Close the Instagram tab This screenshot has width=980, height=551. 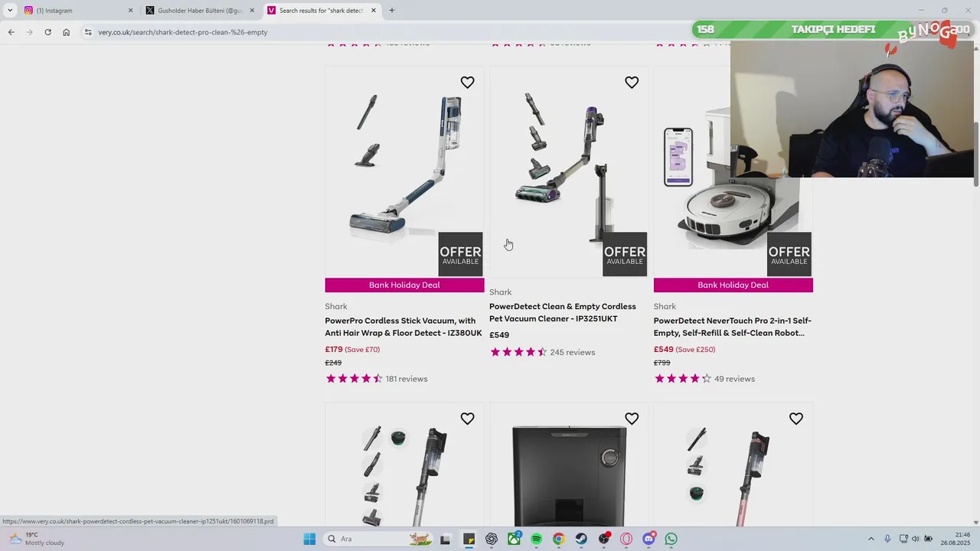(x=130, y=11)
